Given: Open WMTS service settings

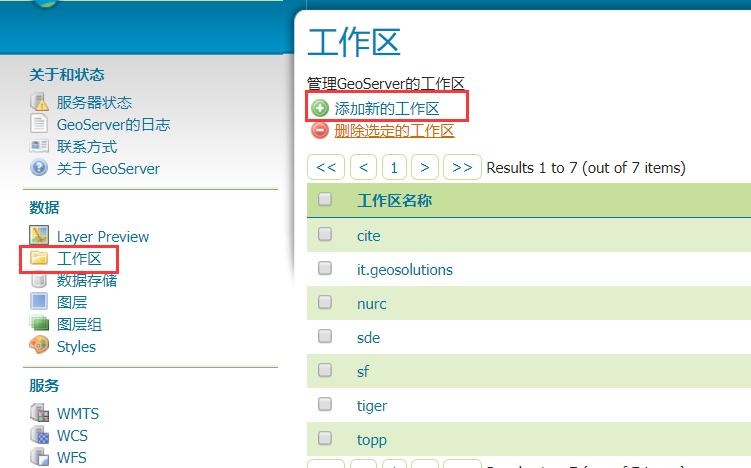Looking at the screenshot, I should coord(78,413).
